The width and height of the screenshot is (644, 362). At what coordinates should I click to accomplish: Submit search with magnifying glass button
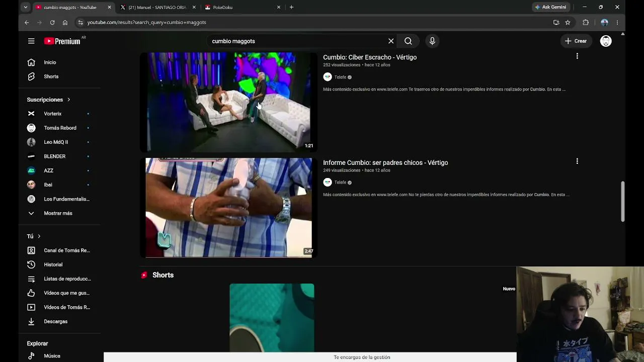(408, 41)
